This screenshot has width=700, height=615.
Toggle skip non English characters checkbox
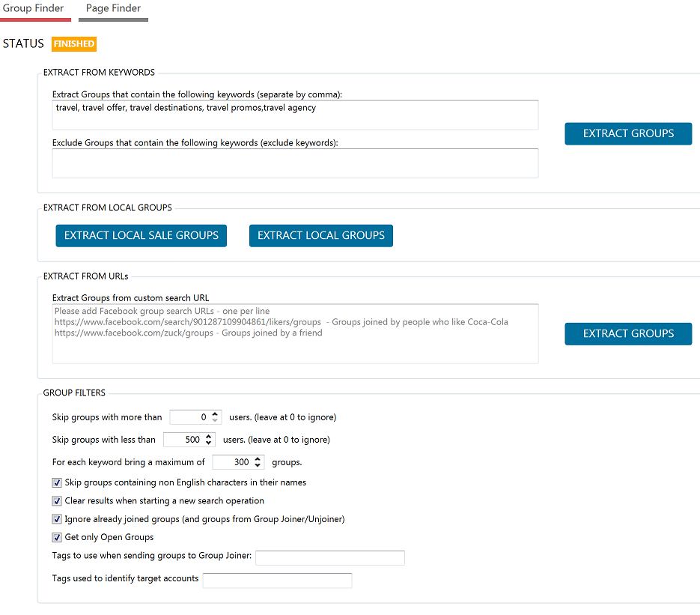[x=58, y=482]
